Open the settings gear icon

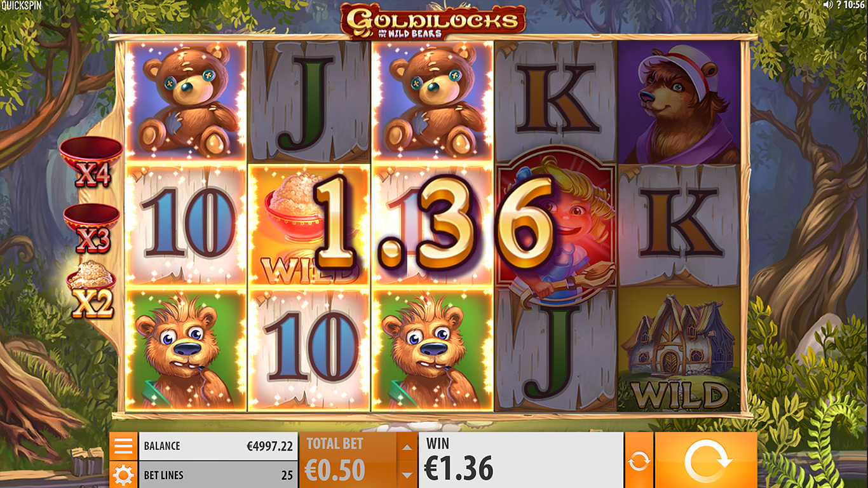[123, 475]
